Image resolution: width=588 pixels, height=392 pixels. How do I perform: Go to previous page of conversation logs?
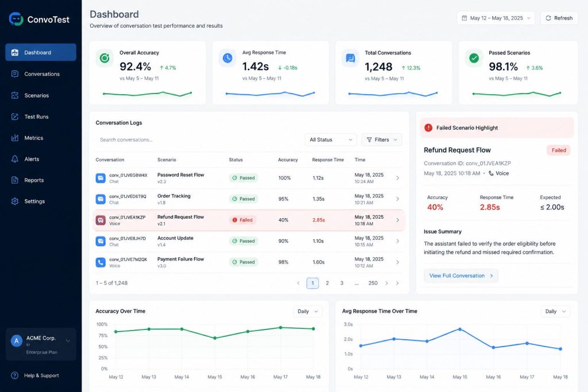(299, 283)
